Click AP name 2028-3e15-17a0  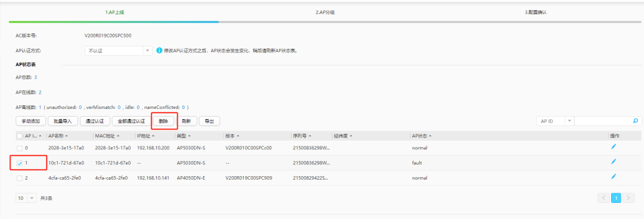[66, 148]
